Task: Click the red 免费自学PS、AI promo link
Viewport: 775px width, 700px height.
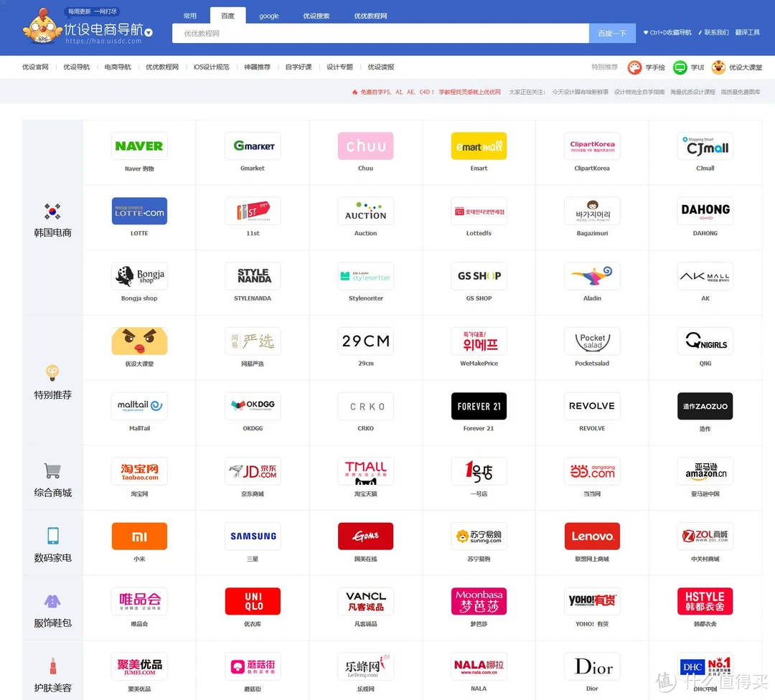Action: (426, 92)
